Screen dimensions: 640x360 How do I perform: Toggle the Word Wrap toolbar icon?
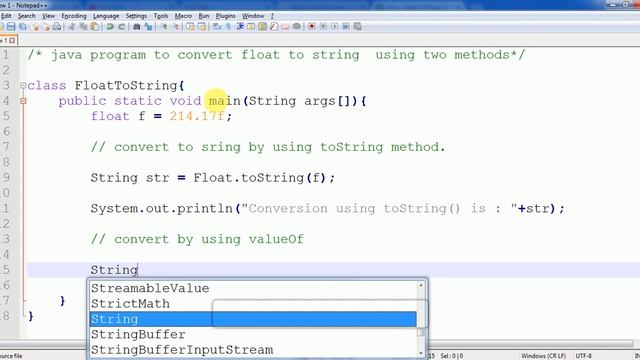pos(217,27)
